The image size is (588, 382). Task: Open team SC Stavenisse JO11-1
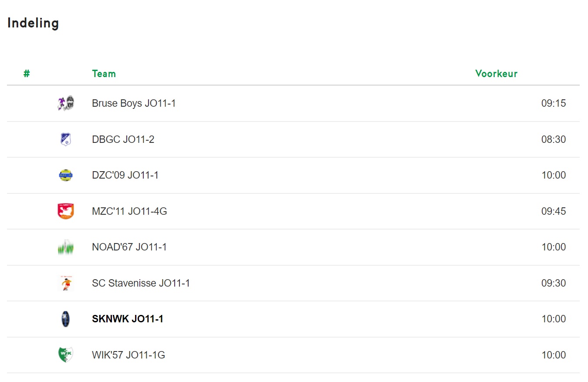[x=141, y=283]
